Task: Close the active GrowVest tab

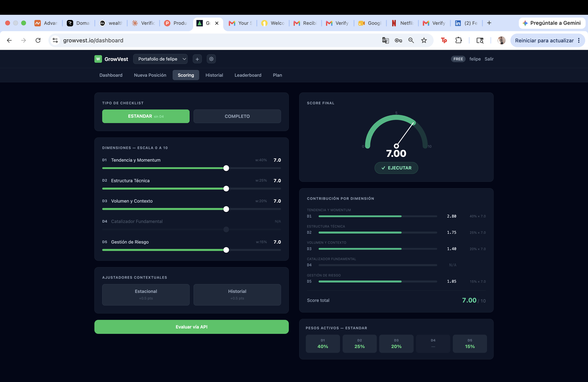Action: (x=217, y=23)
